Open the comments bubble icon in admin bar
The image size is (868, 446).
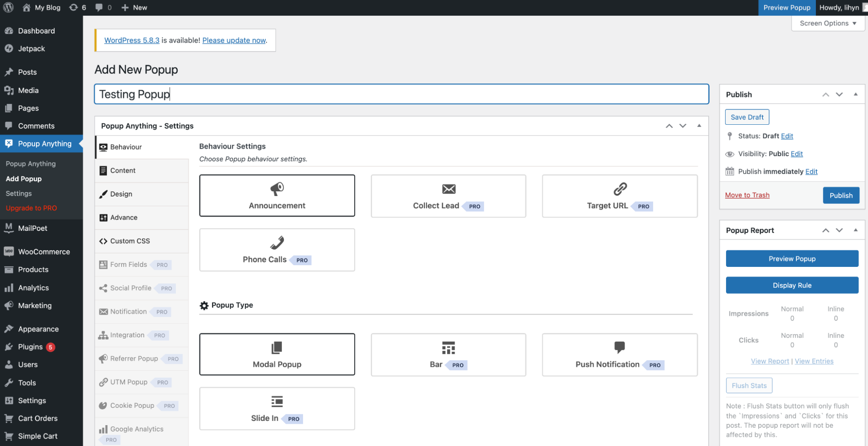point(103,7)
